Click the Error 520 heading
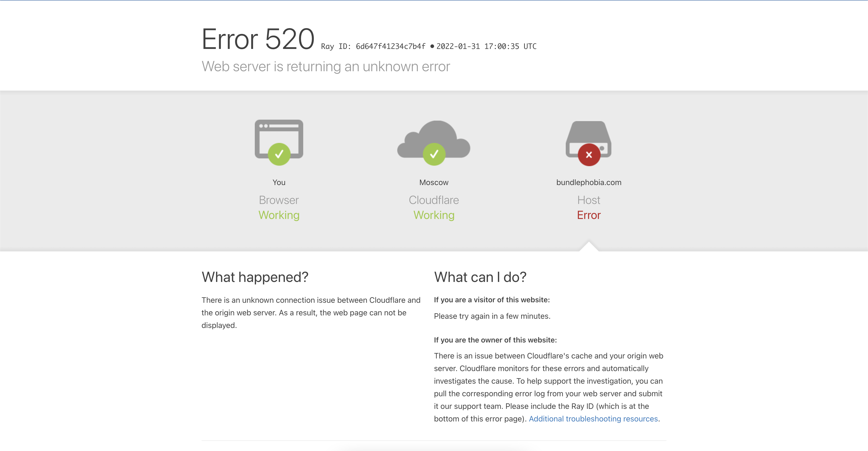The image size is (868, 451). pos(258,39)
